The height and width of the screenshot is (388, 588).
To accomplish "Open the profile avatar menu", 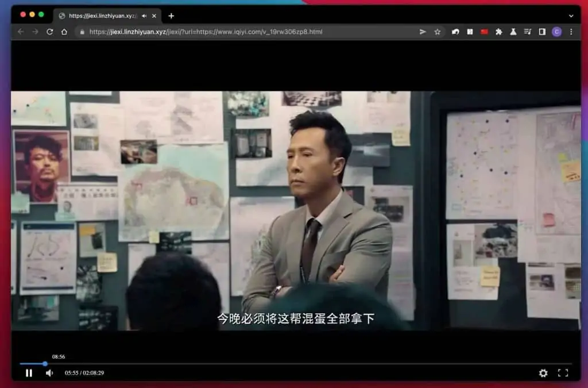I will (556, 32).
